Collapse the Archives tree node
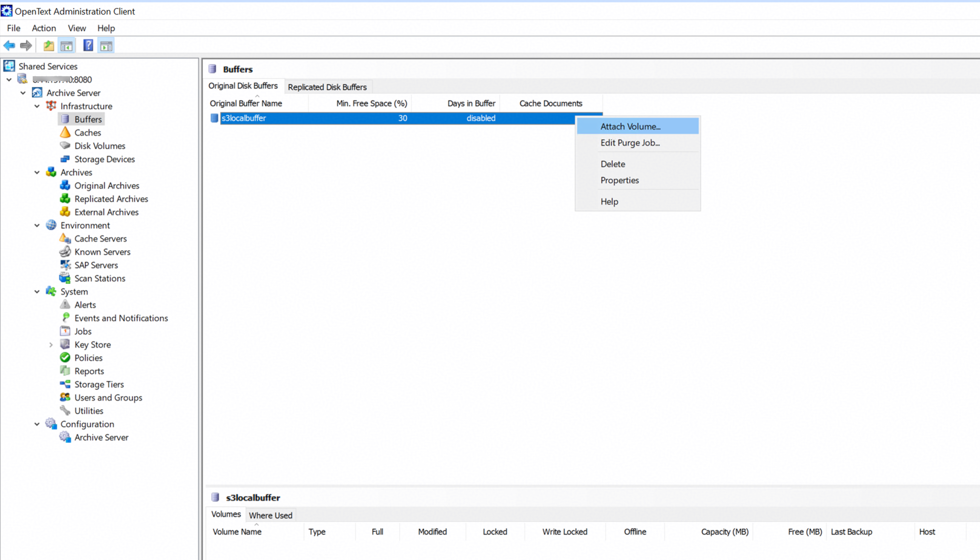The width and height of the screenshot is (980, 560). (37, 172)
